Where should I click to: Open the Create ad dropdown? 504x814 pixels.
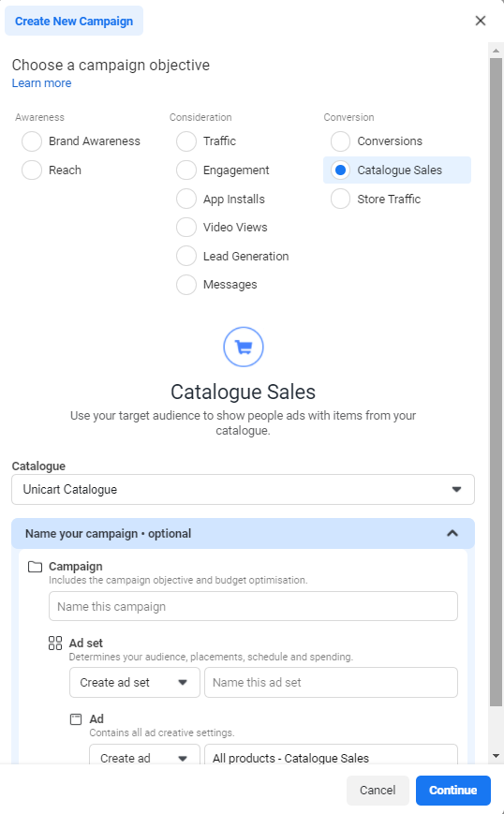coord(144,755)
